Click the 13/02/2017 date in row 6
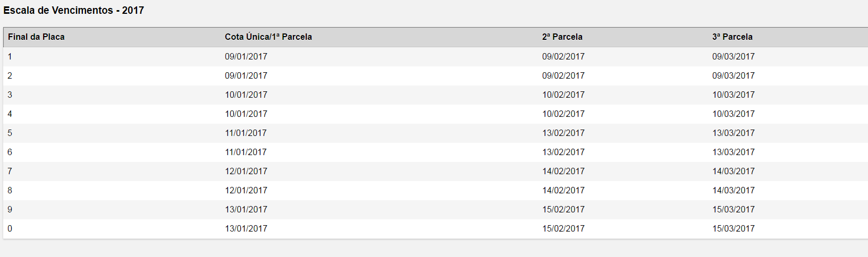868x257 pixels. point(563,152)
